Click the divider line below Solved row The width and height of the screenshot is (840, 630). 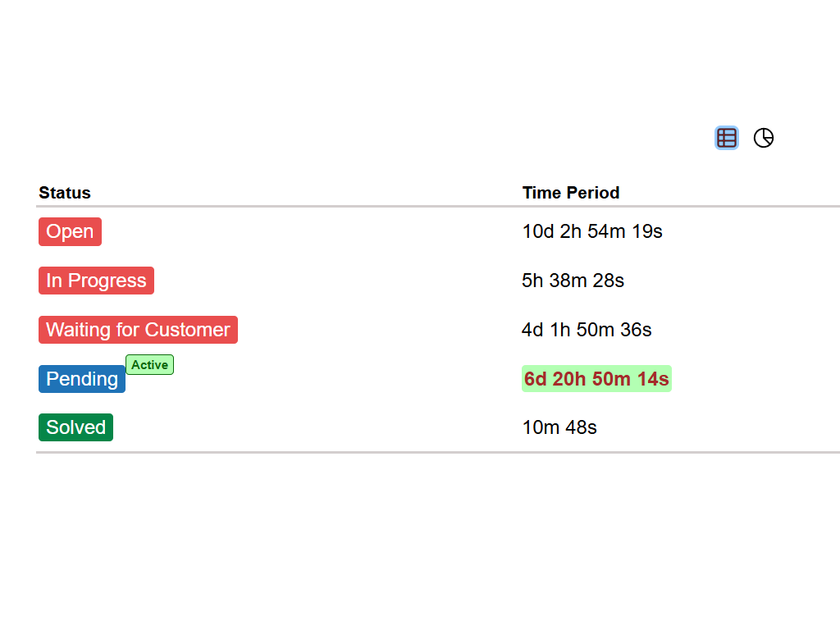click(x=438, y=452)
